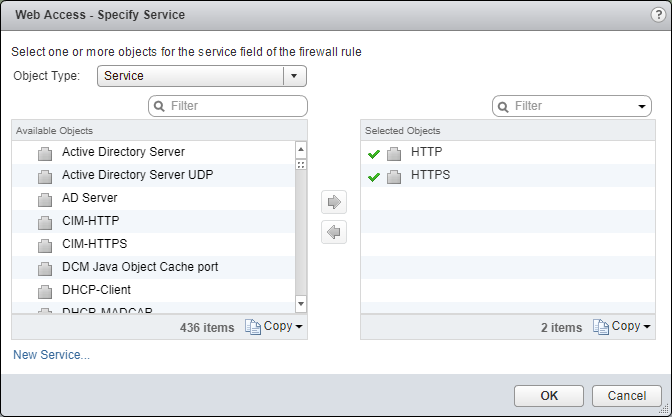This screenshot has height=417, width=672.
Task: Click the Available Objects filter field
Action: [235, 105]
